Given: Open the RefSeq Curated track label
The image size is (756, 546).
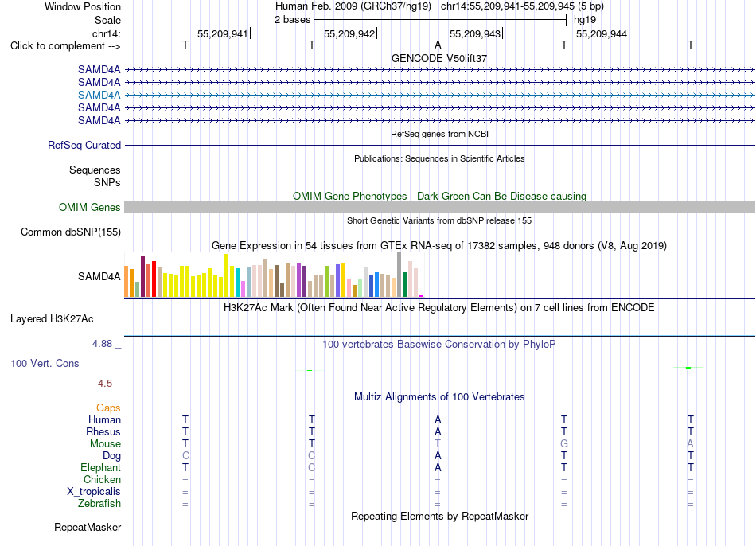Looking at the screenshot, I should [84, 145].
